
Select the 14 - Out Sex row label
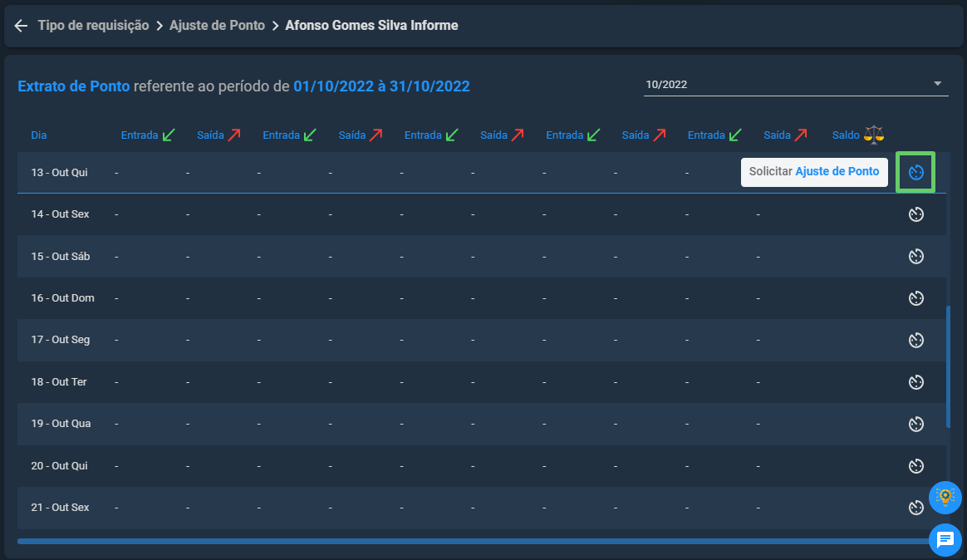tap(60, 214)
